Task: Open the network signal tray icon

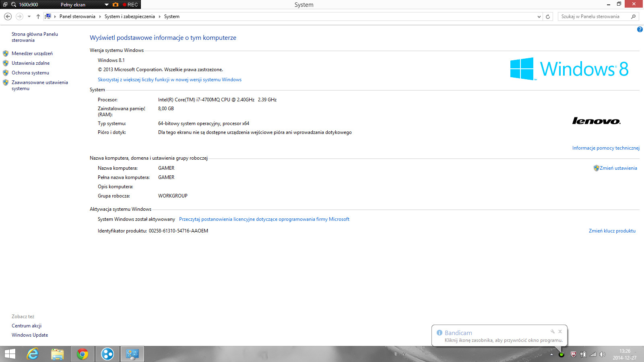Action: (593, 354)
